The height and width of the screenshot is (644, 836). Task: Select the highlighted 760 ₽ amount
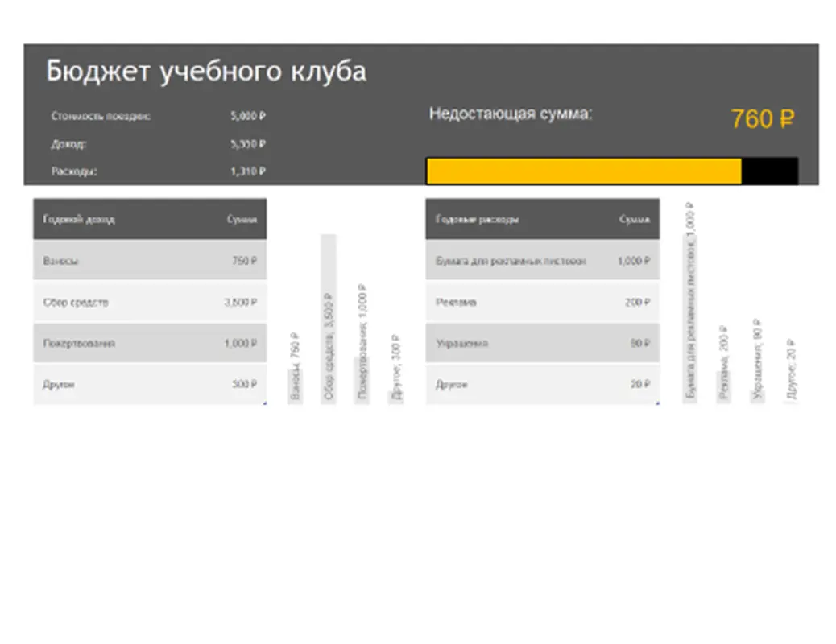pyautogui.click(x=761, y=119)
